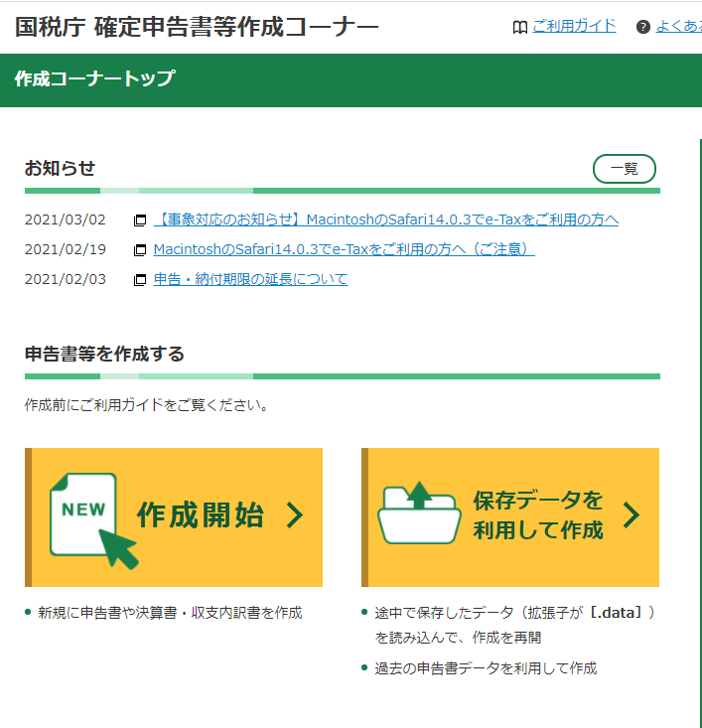Click the folder upload icon
The image size is (702, 728).
pyautogui.click(x=419, y=513)
